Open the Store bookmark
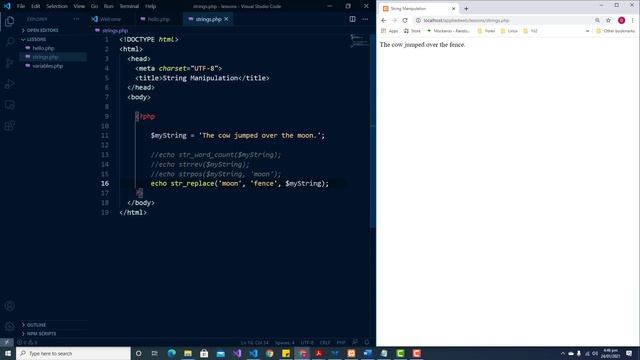 click(x=412, y=31)
